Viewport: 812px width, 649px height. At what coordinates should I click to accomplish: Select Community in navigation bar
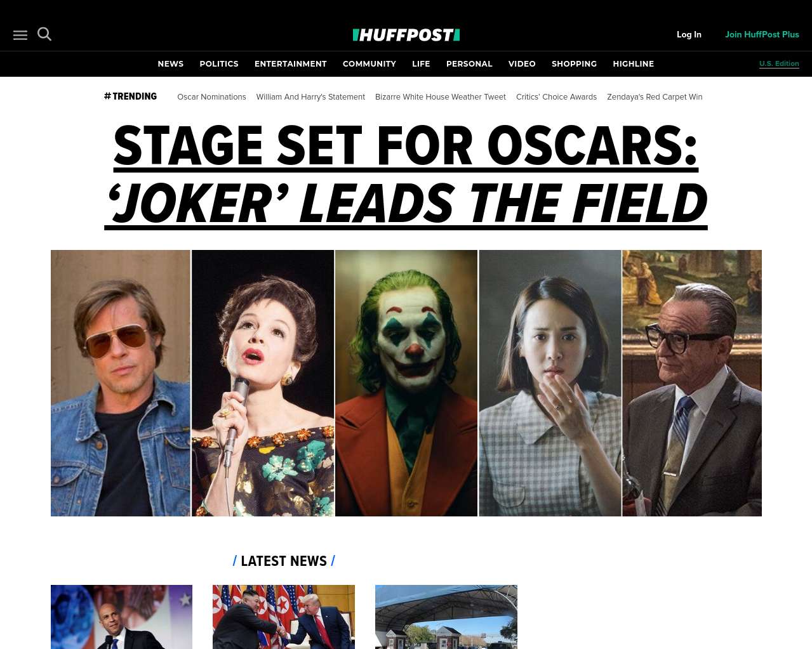369,64
